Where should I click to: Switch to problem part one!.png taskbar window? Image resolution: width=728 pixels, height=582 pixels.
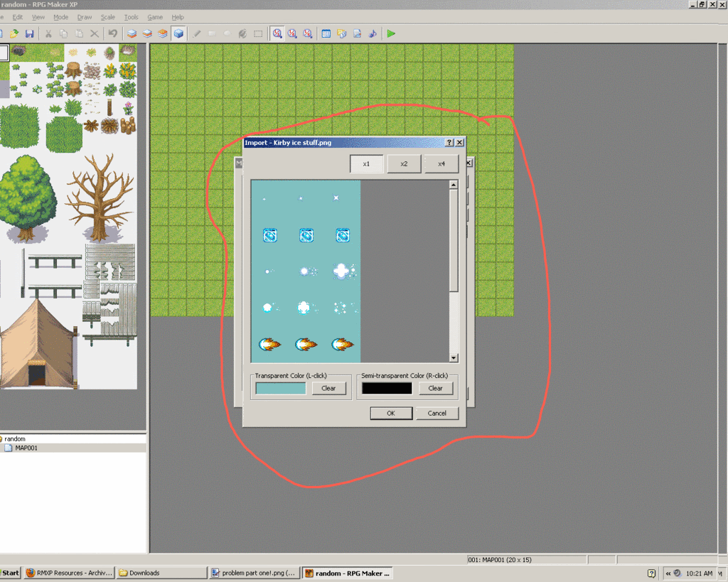tap(254, 573)
